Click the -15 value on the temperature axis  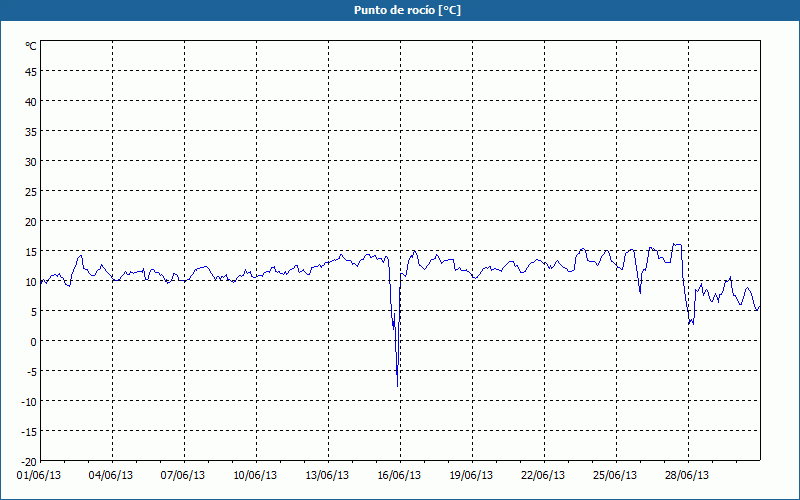(29, 432)
